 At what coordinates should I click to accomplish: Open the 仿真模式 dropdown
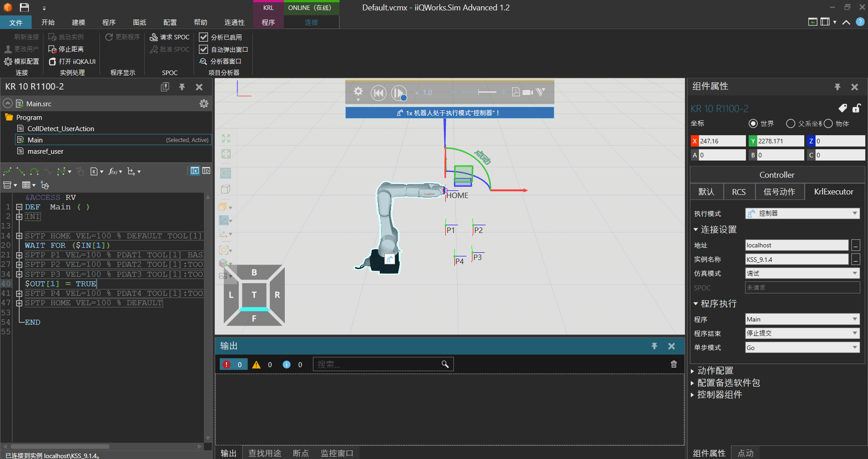[x=802, y=274]
